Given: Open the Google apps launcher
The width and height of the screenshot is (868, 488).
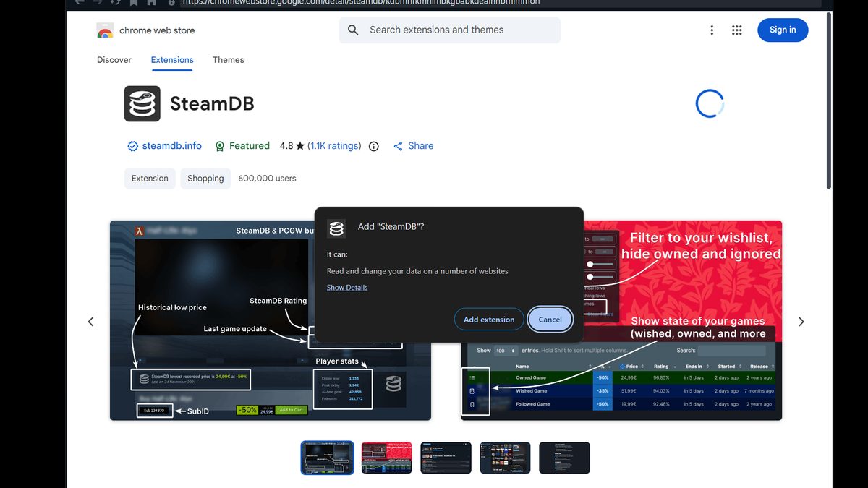Looking at the screenshot, I should click(736, 30).
